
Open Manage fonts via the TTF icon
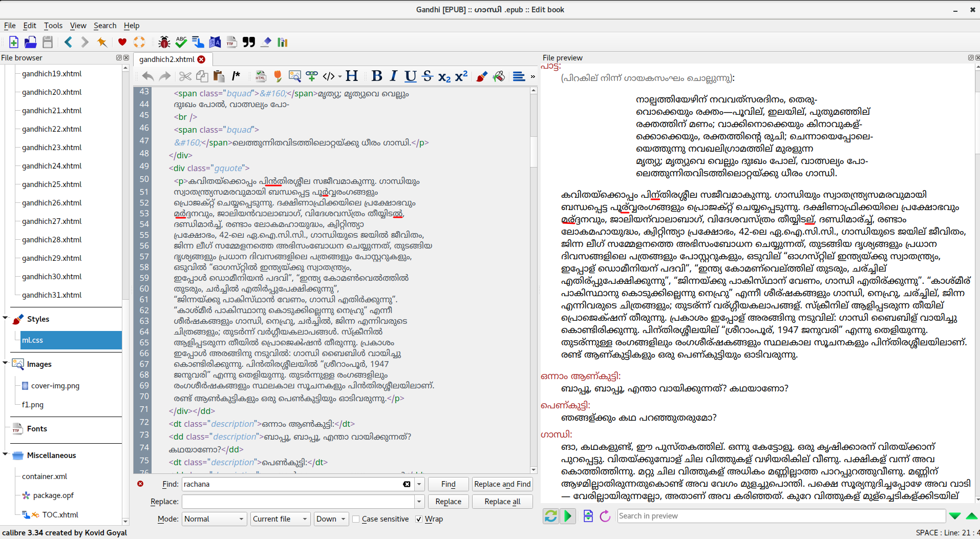232,42
